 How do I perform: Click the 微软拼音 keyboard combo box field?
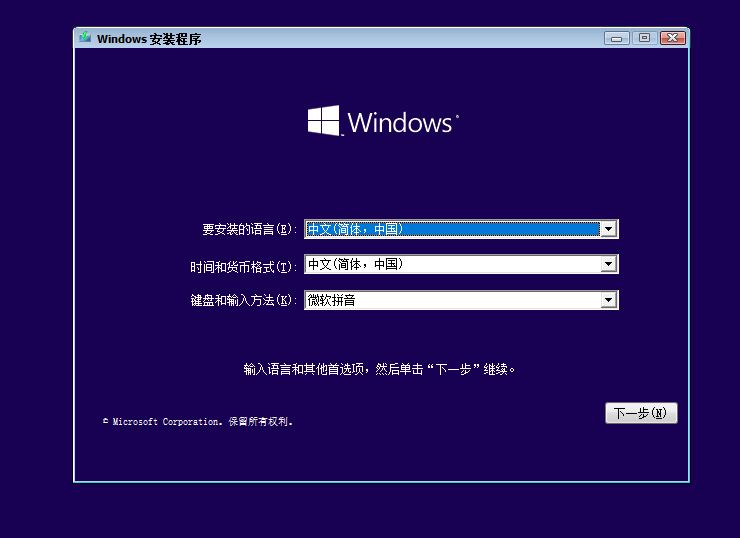tap(461, 300)
